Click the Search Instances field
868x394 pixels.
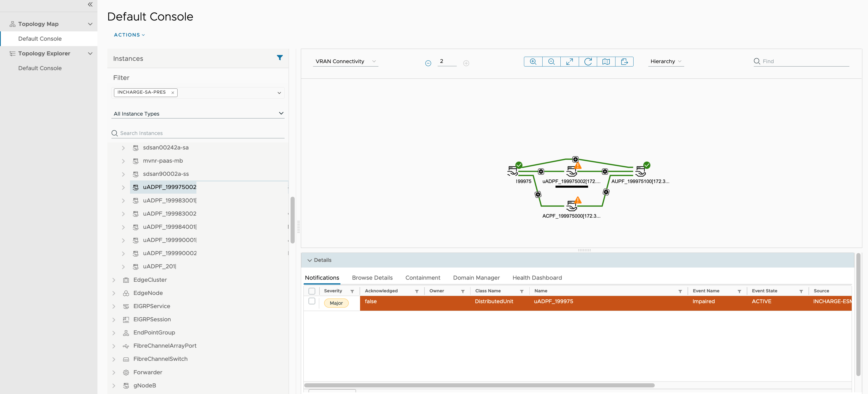[200, 133]
